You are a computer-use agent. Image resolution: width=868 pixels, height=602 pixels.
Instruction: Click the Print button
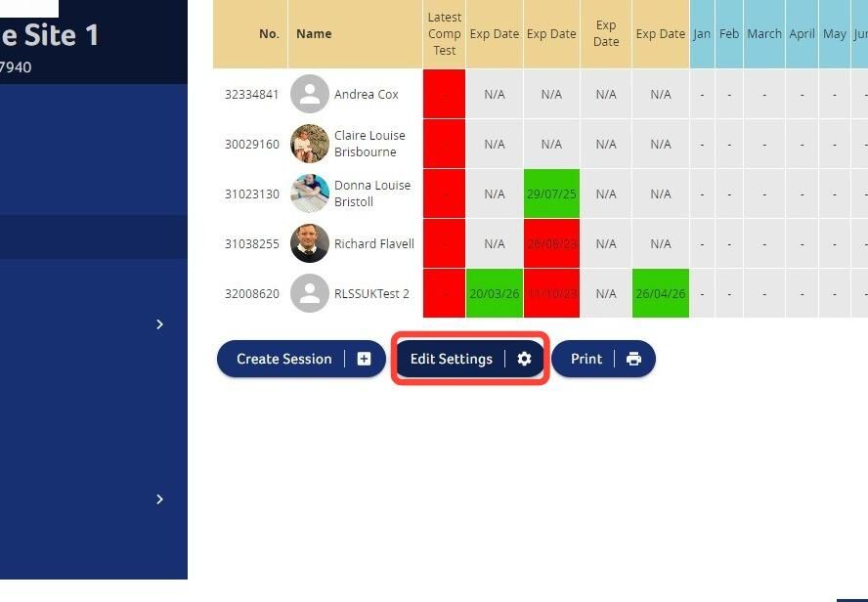[603, 359]
